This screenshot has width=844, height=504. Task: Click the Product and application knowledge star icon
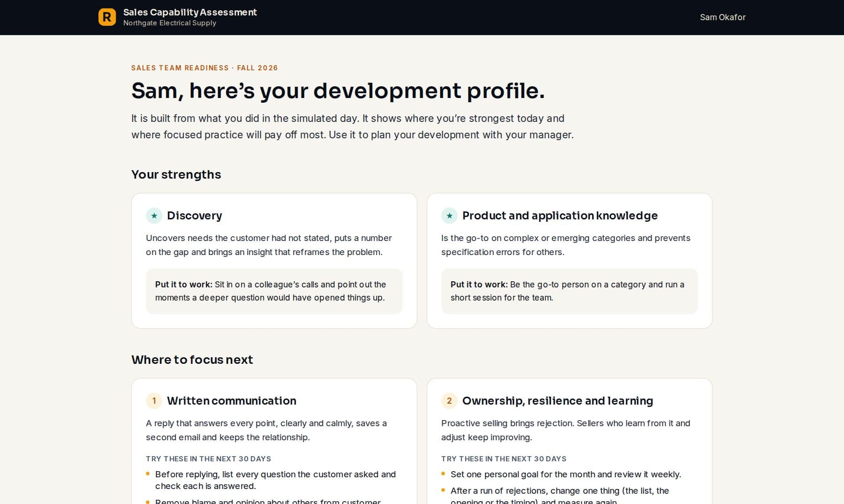(x=449, y=216)
